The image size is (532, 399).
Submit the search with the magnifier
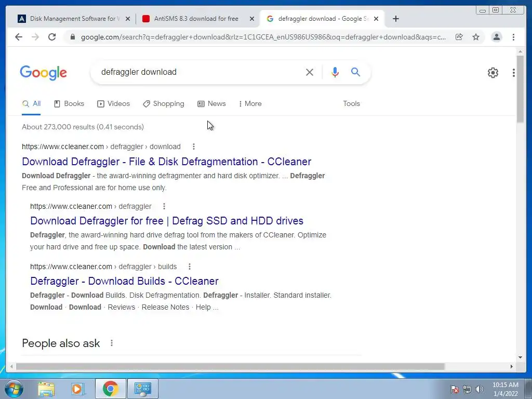355,72
